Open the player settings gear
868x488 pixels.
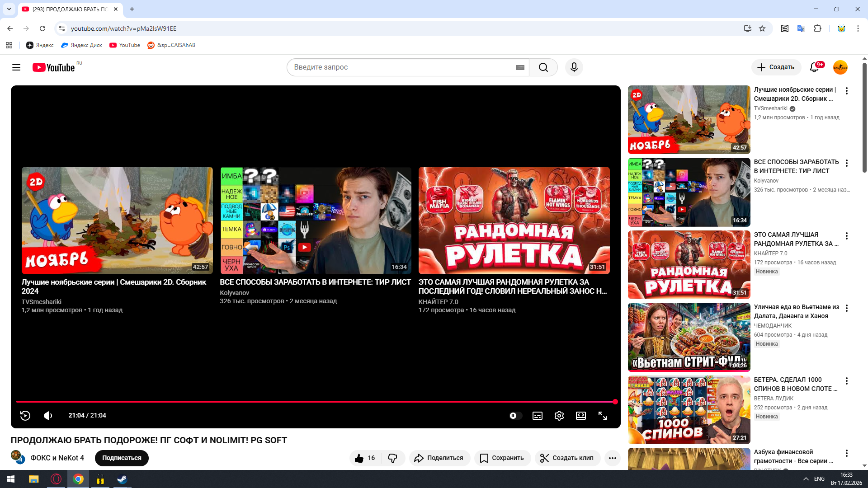559,416
